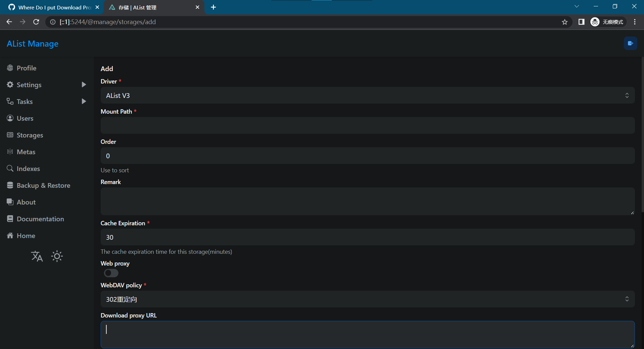Bookmark this page with the star icon
Screen dimensions: 644x349
[565, 22]
